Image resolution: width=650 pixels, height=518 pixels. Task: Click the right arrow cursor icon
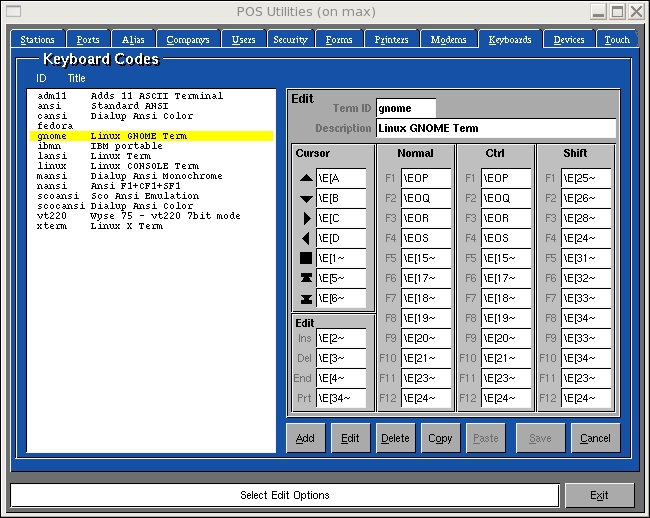click(307, 218)
